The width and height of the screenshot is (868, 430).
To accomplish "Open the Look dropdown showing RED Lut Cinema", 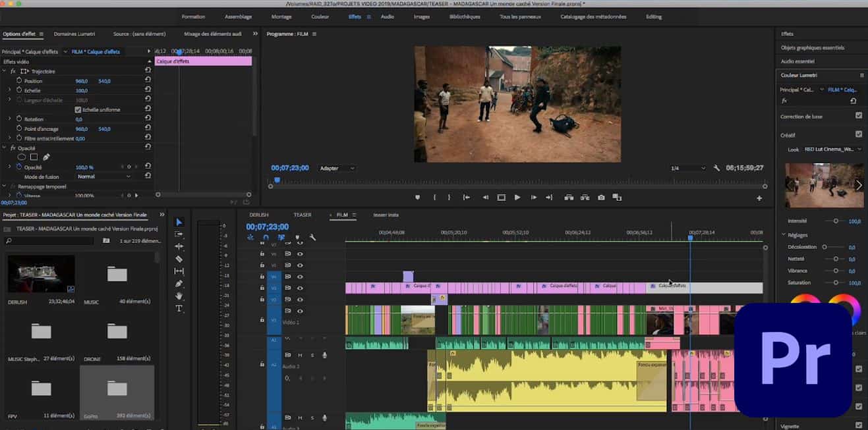I will point(830,149).
